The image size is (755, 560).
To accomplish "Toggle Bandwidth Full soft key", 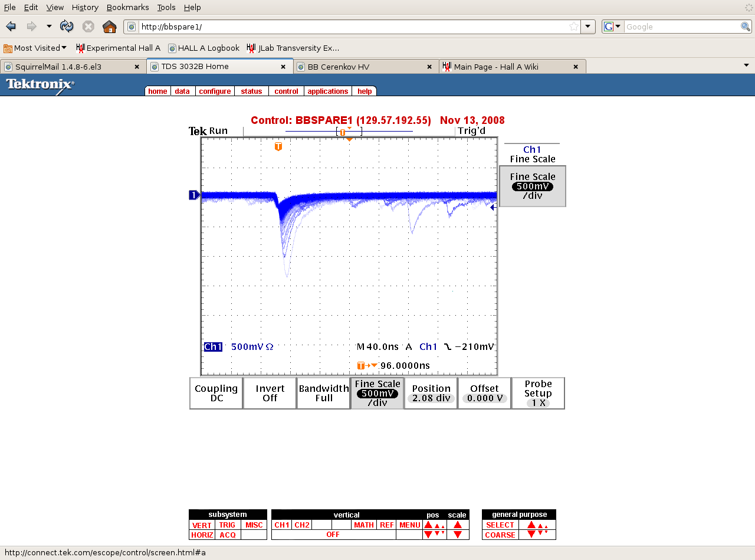I will [324, 393].
